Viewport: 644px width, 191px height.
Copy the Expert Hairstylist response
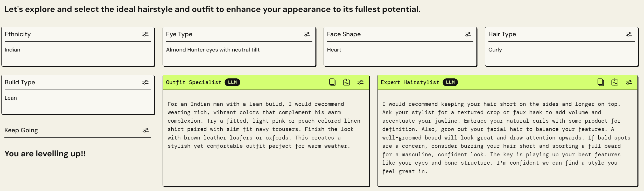(600, 82)
